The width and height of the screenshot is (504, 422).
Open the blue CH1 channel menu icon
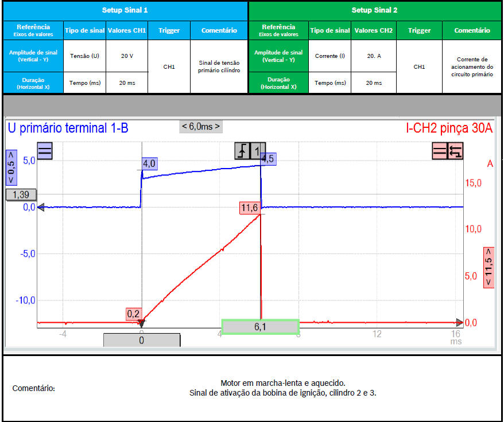[45, 151]
